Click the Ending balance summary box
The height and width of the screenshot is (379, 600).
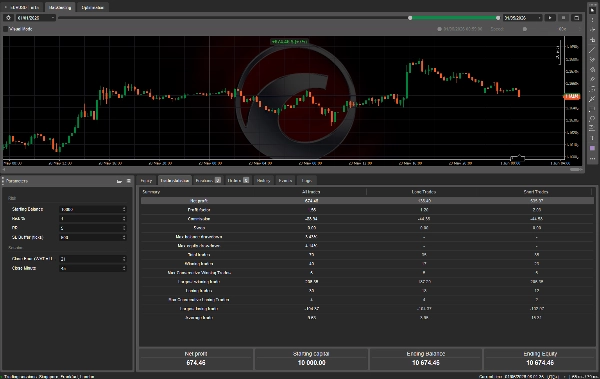(426, 359)
